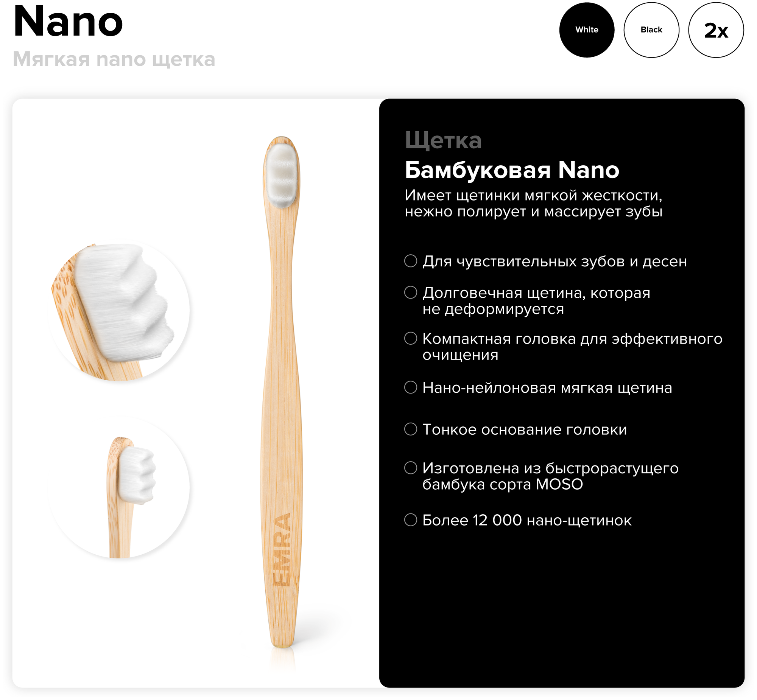This screenshot has width=757, height=700.
Task: Select the thin head base bullet
Action: (x=411, y=429)
